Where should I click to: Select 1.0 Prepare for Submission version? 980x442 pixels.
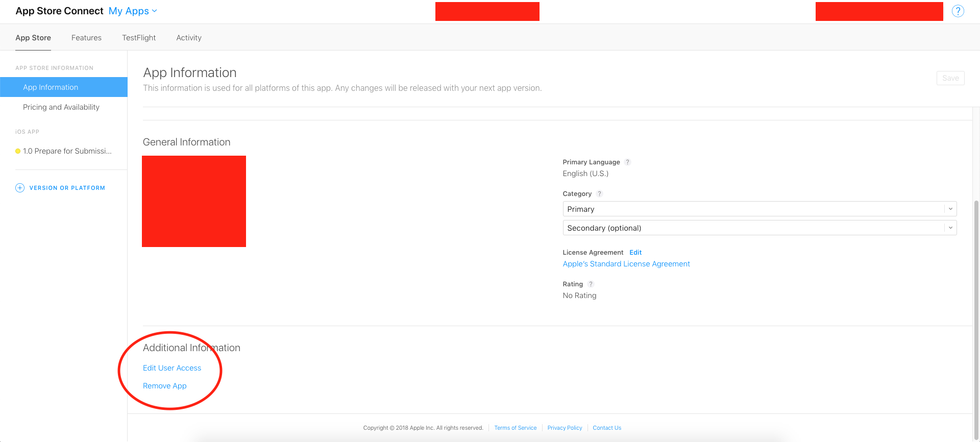[67, 151]
